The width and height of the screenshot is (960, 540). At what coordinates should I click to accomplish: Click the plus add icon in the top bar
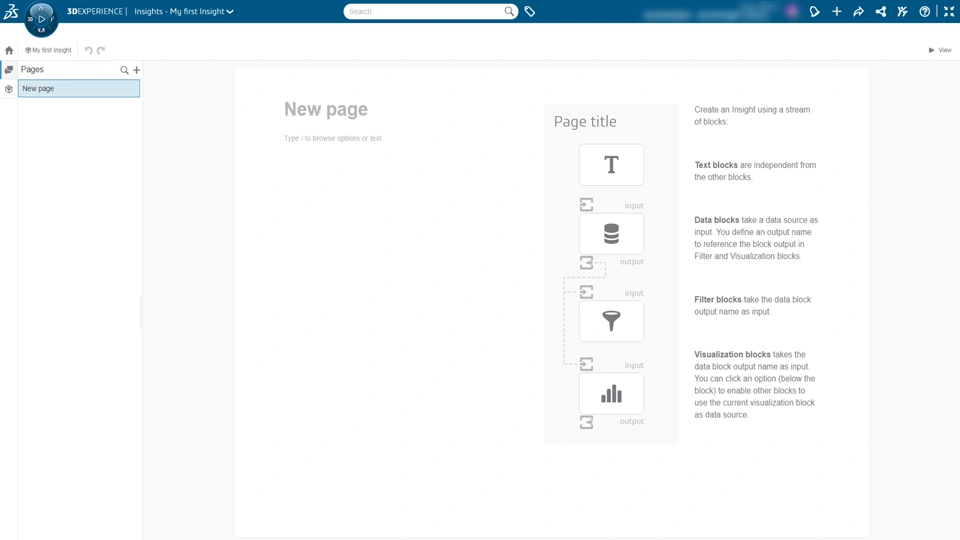pyautogui.click(x=836, y=12)
